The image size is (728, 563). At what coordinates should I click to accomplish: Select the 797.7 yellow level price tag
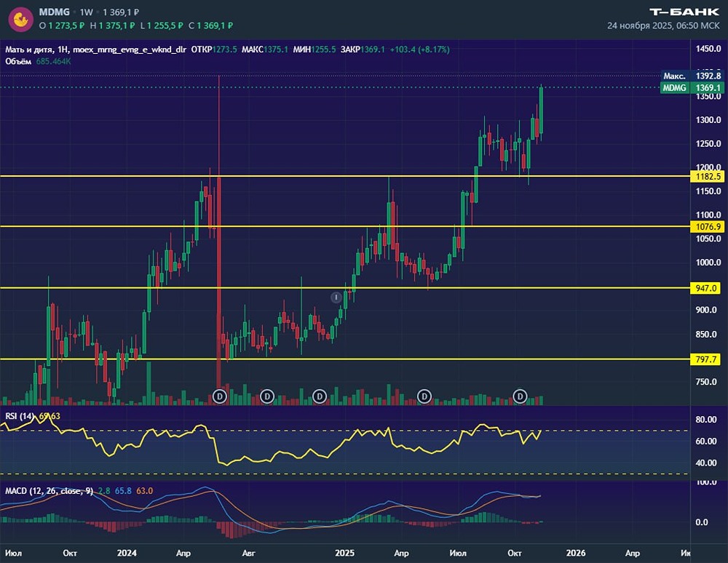pos(705,359)
